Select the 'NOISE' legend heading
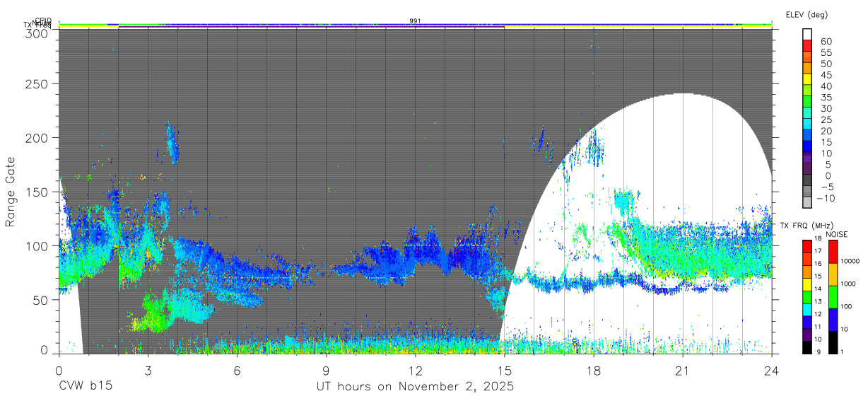 point(836,234)
